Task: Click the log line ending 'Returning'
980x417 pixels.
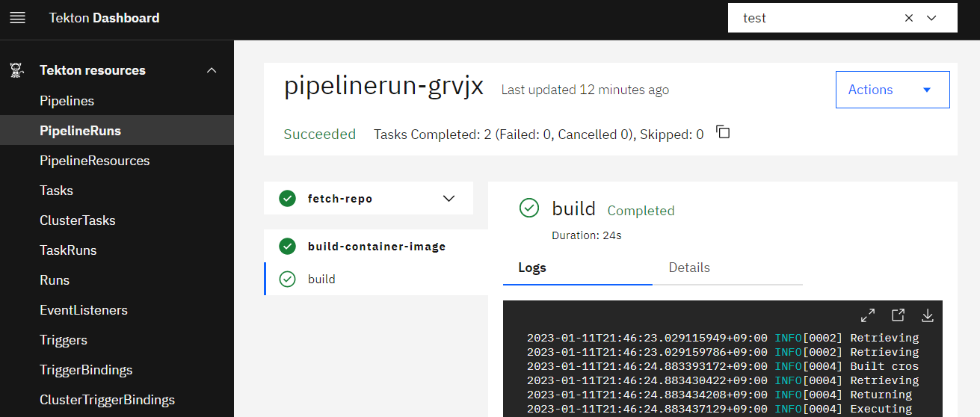Action: pos(719,395)
